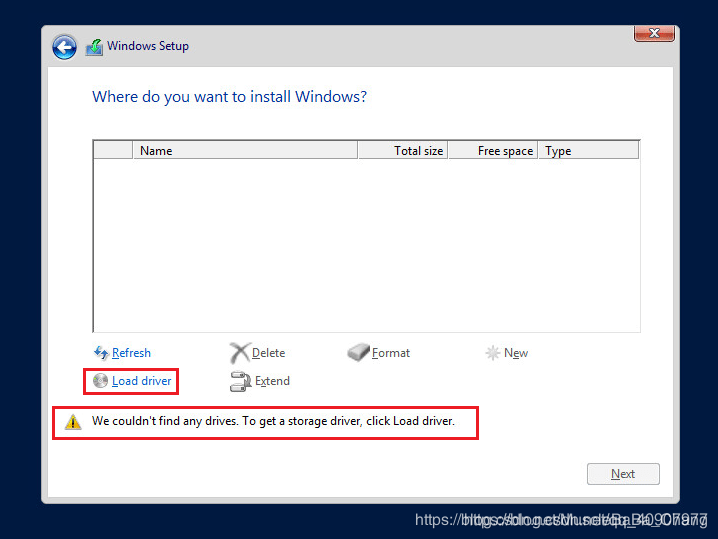The image size is (718, 539).
Task: Click the Extend drives icon
Action: tap(240, 381)
